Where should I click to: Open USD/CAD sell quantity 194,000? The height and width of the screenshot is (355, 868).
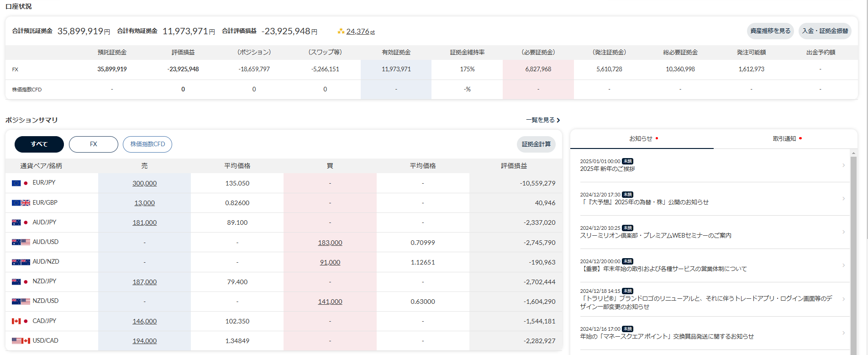[x=144, y=341]
